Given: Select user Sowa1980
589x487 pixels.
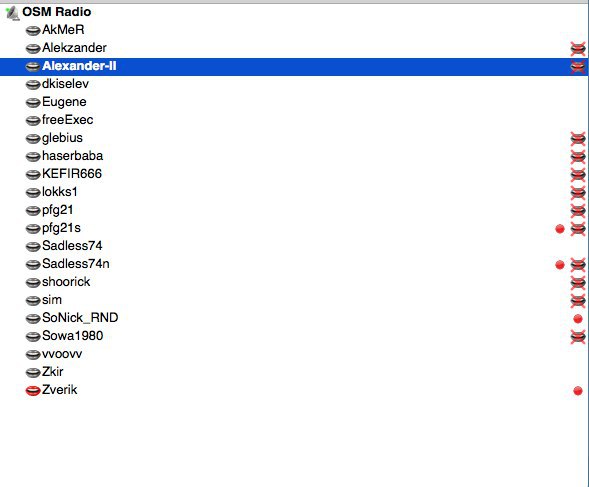Looking at the screenshot, I should 72,336.
